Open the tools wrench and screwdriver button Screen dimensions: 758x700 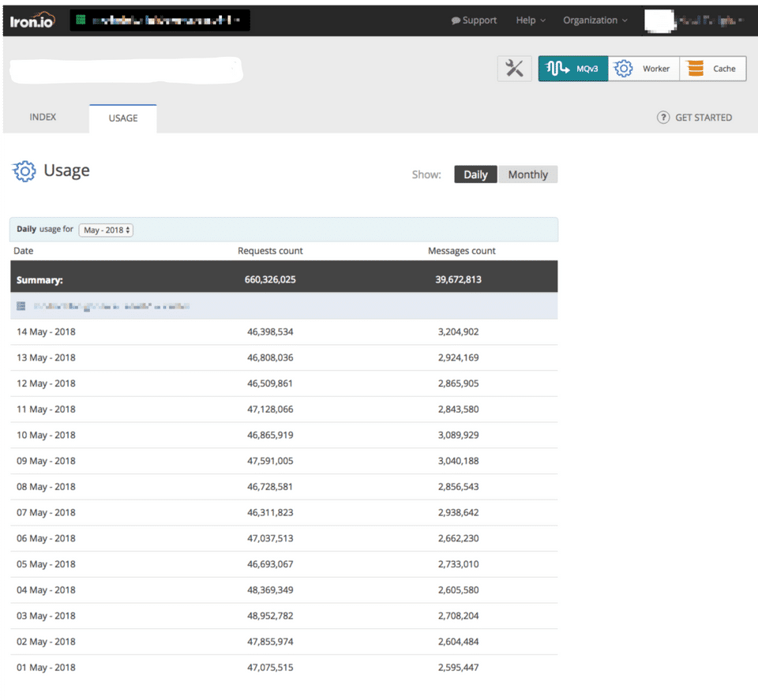pyautogui.click(x=514, y=68)
